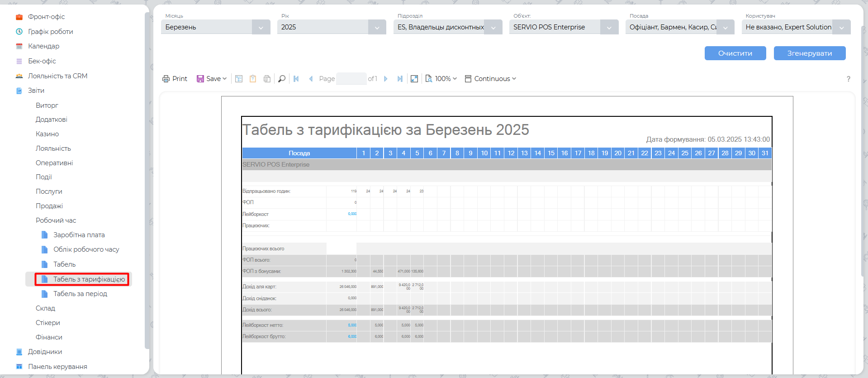Toggle full screen report view
The image size is (868, 378).
tap(414, 79)
